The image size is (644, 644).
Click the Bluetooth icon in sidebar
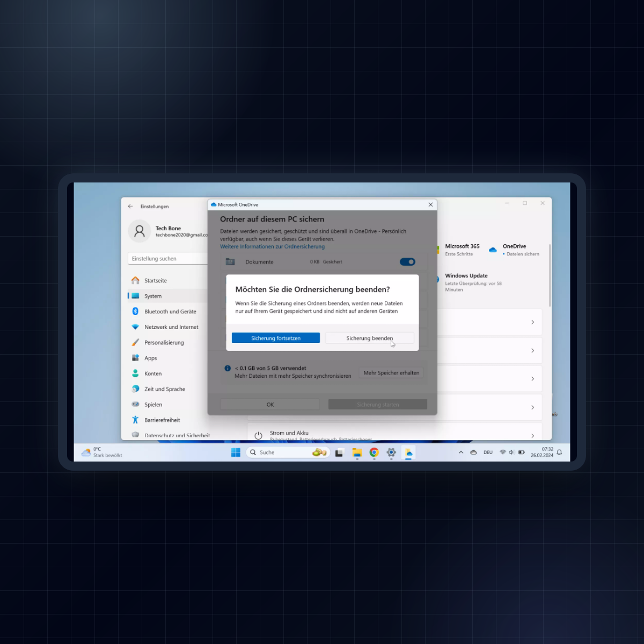point(135,311)
